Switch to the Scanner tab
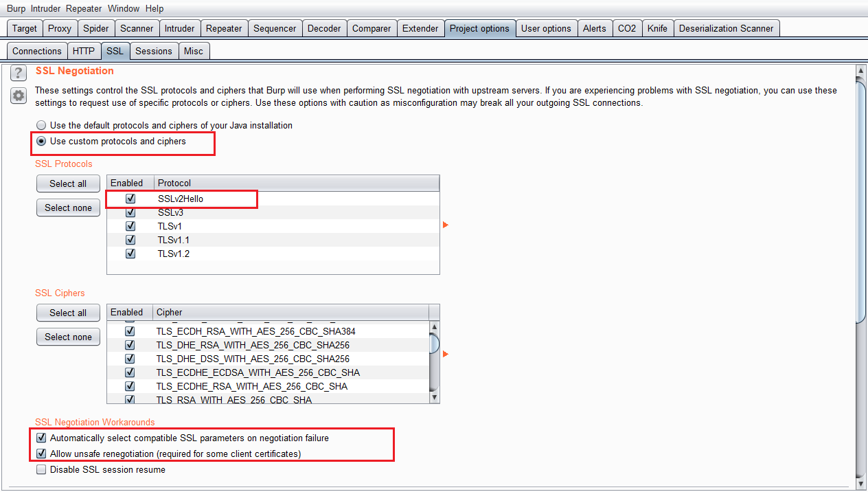This screenshot has height=492, width=868. (137, 28)
